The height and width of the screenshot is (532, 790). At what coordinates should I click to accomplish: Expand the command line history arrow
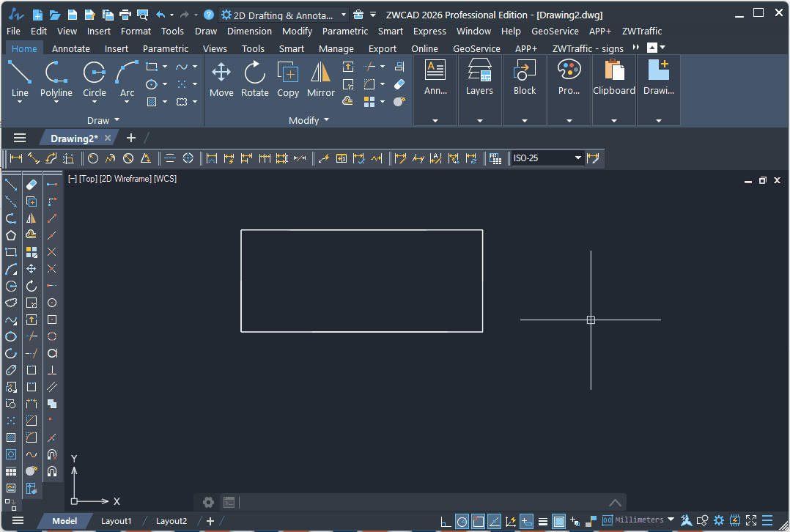point(615,502)
